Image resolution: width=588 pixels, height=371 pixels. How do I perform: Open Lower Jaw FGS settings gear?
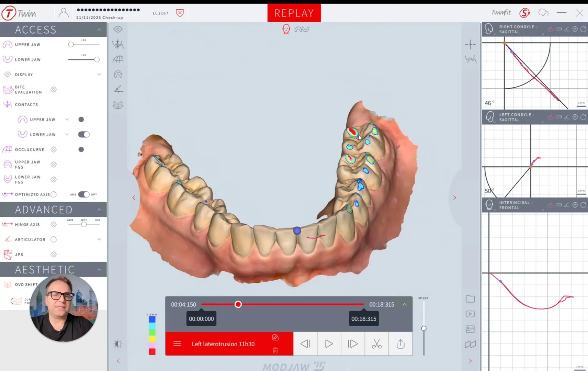tap(54, 179)
